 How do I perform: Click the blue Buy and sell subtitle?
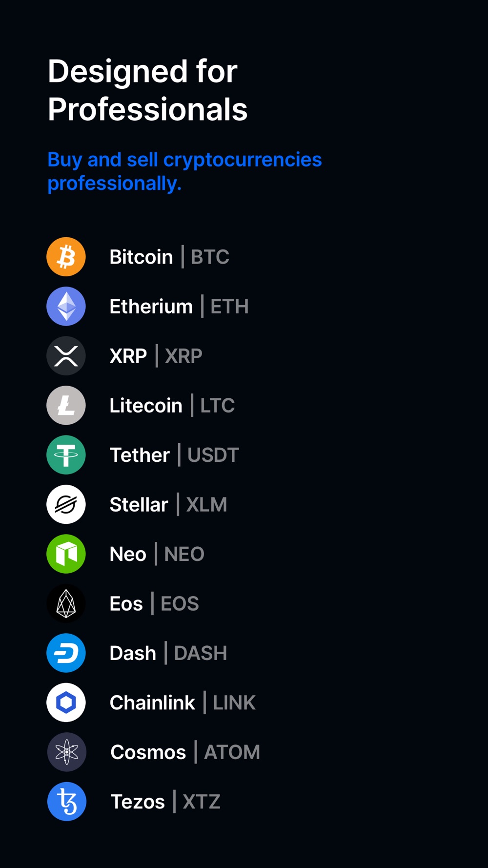[x=184, y=171]
